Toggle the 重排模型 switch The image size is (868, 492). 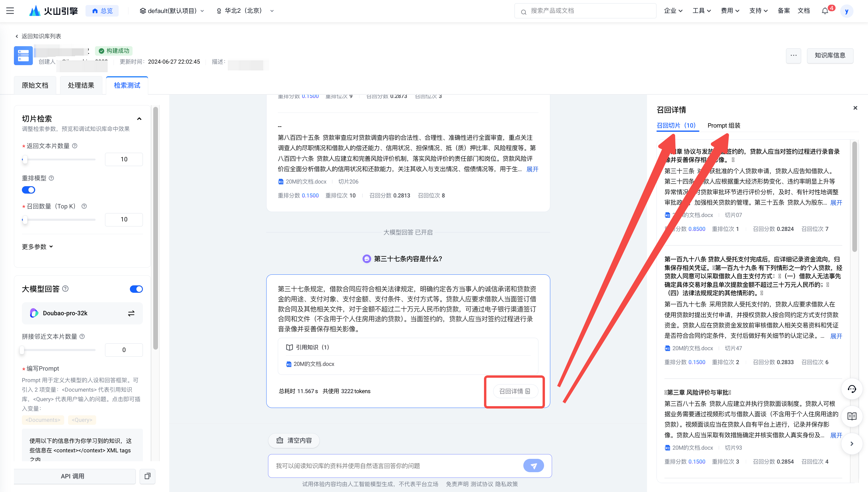point(29,190)
